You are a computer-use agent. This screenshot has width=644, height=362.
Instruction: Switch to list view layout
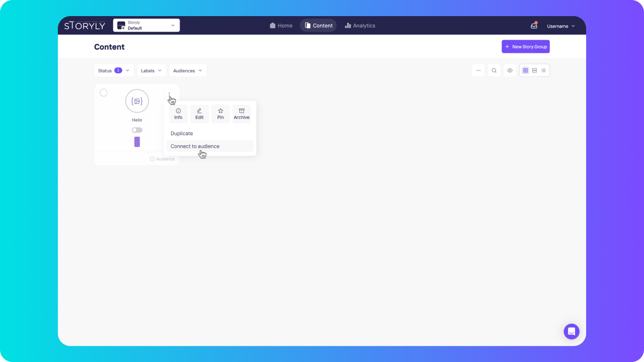click(543, 70)
